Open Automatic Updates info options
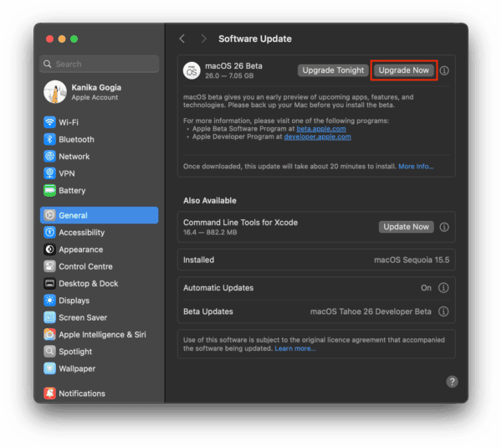 444,288
